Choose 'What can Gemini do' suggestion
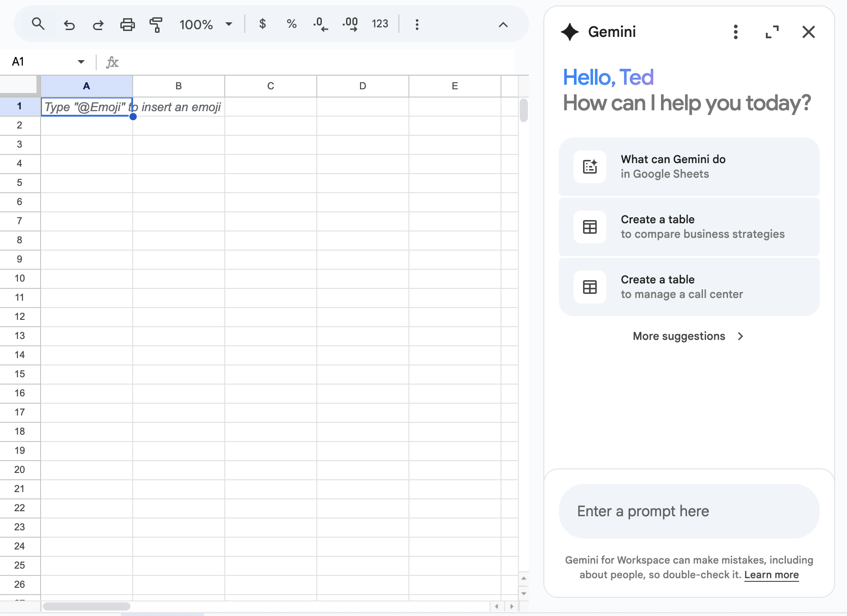 [x=689, y=167]
